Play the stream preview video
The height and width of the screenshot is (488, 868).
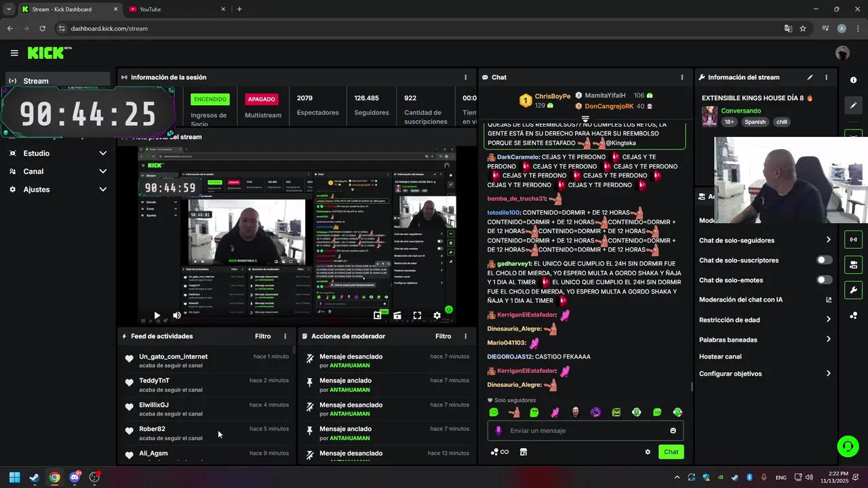pyautogui.click(x=157, y=315)
